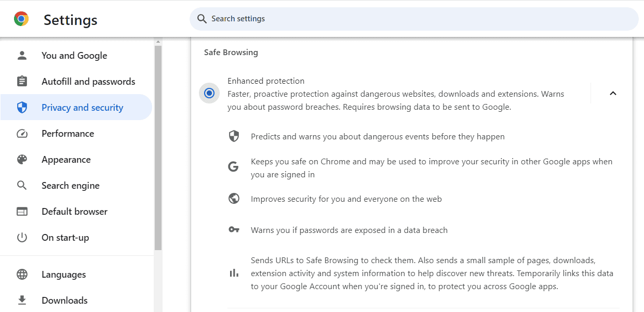Click the Safe Browsing heading
The image size is (644, 312).
pyautogui.click(x=231, y=52)
